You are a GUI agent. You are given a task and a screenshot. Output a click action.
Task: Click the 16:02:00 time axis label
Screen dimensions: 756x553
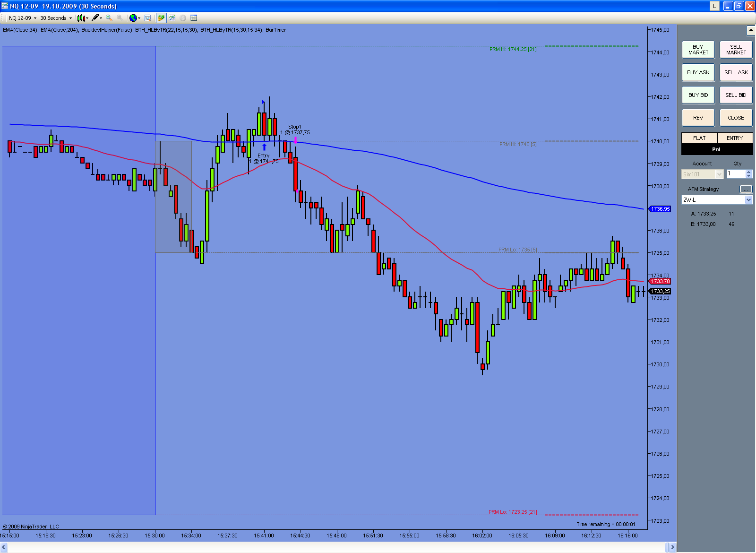click(482, 536)
